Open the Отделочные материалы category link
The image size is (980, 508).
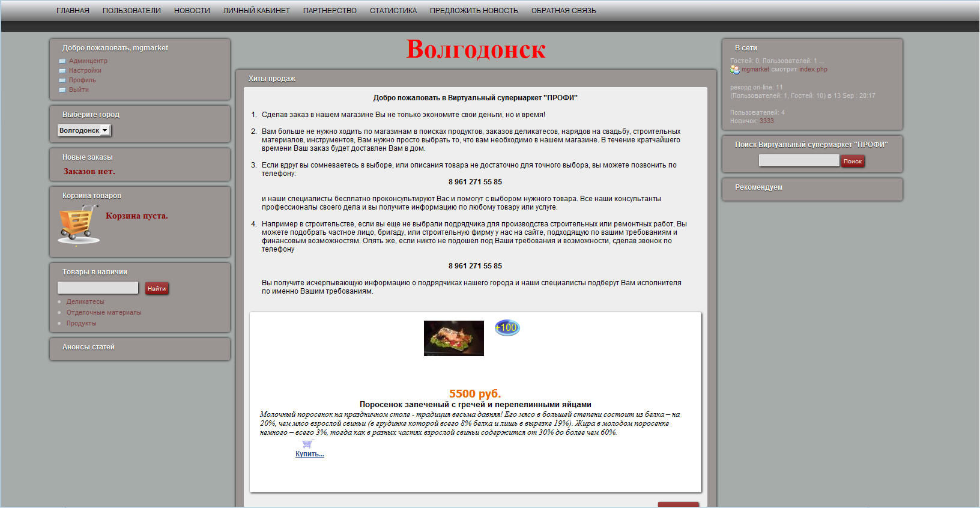tap(104, 313)
